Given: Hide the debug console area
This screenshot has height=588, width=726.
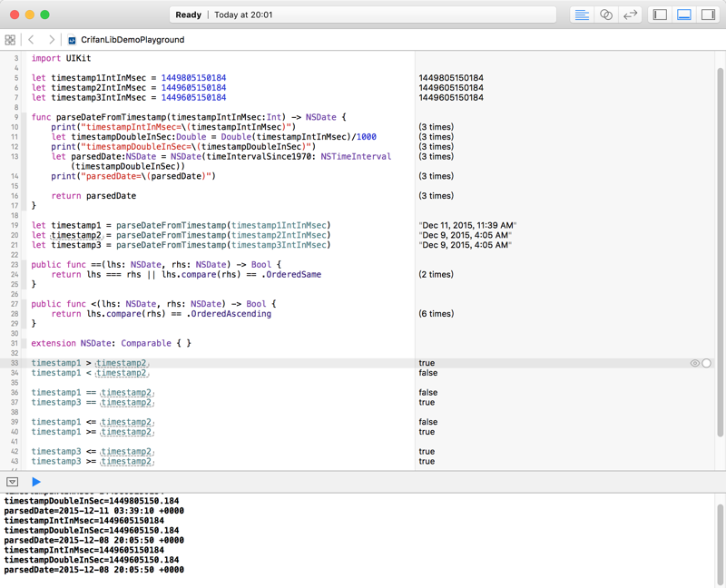Looking at the screenshot, I should click(13, 482).
